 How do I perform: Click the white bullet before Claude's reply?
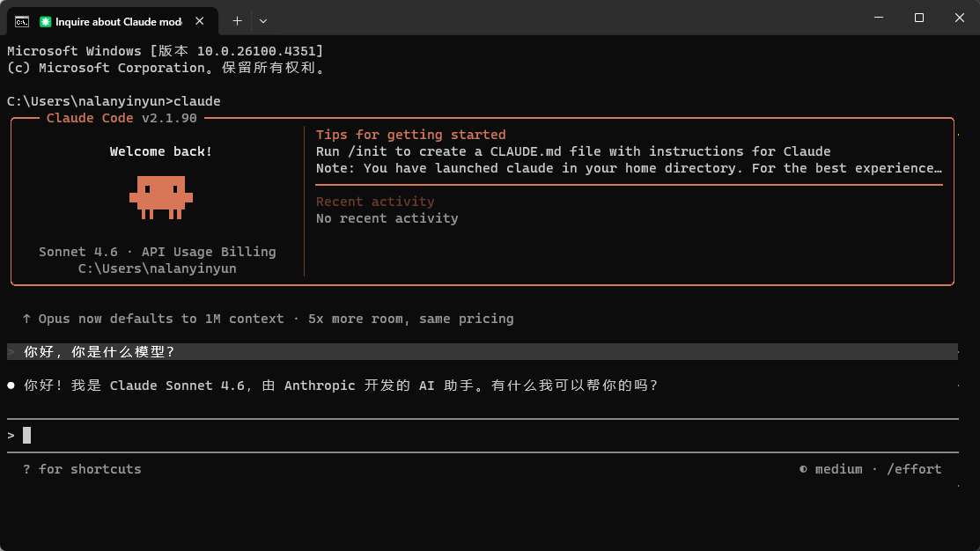pyautogui.click(x=11, y=386)
